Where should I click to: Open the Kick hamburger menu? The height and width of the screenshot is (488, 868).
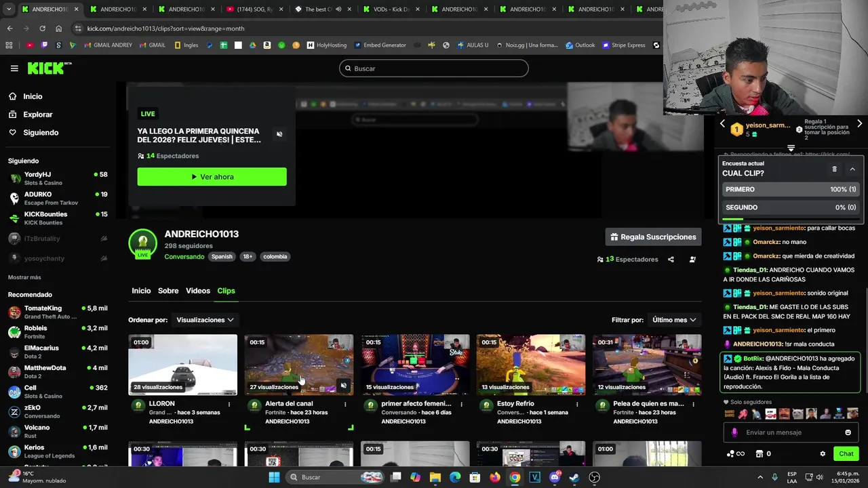tap(14, 68)
